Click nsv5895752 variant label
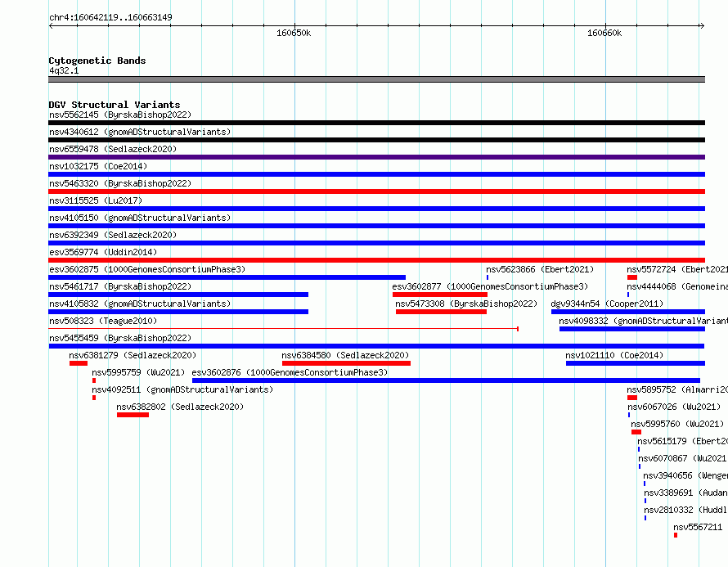 coord(677,389)
